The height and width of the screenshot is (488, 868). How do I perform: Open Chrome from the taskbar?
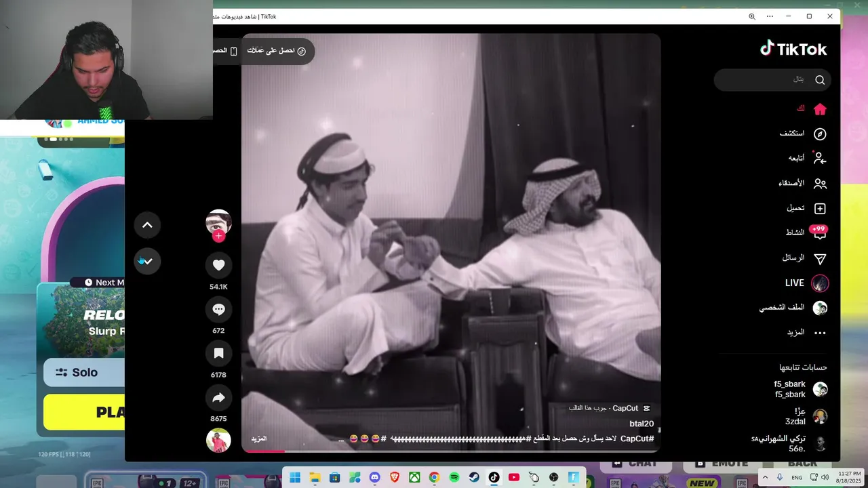pyautogui.click(x=434, y=477)
